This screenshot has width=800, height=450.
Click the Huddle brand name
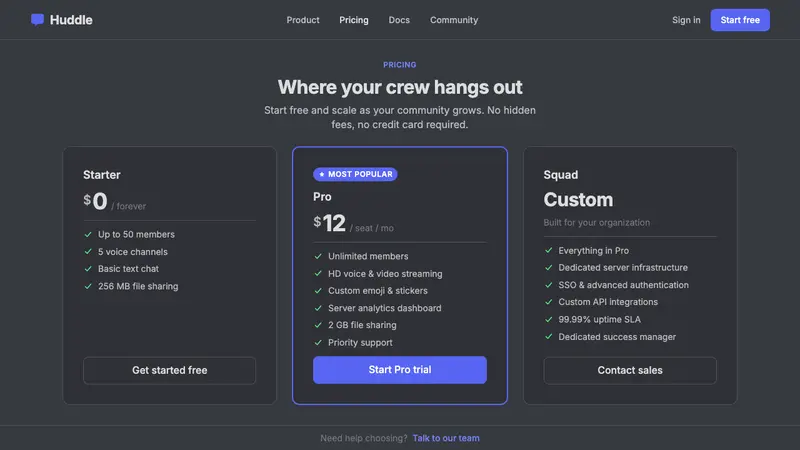[71, 20]
